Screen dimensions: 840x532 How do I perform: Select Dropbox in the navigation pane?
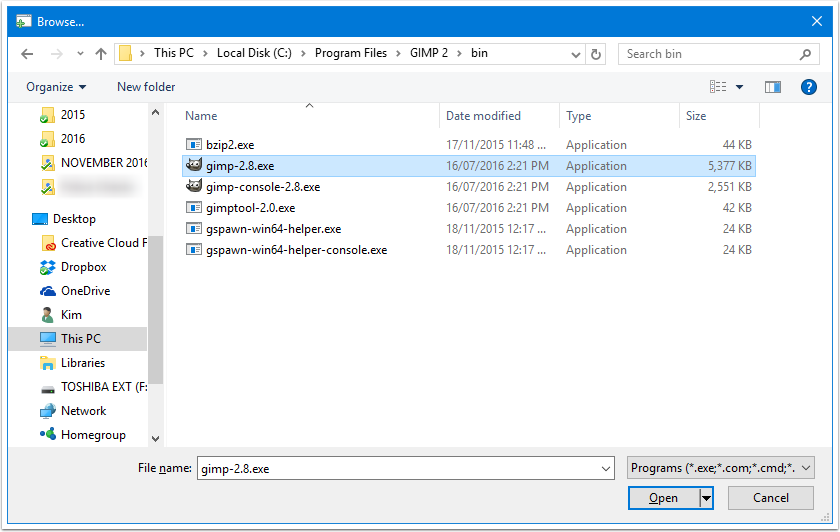84,267
